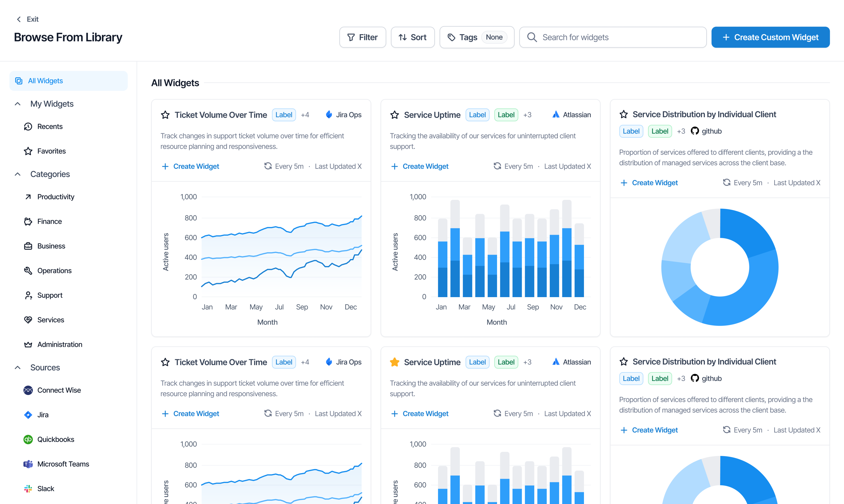Screen dimensions: 844x504
Task: Click refresh icon in second-row Service Uptime card
Action: pos(497,413)
